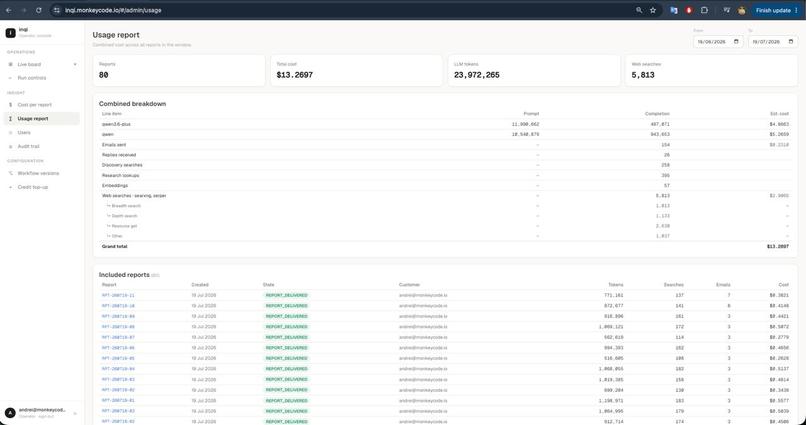The height and width of the screenshot is (425, 806).
Task: Select the Usage report sidebar item
Action: [x=42, y=119]
